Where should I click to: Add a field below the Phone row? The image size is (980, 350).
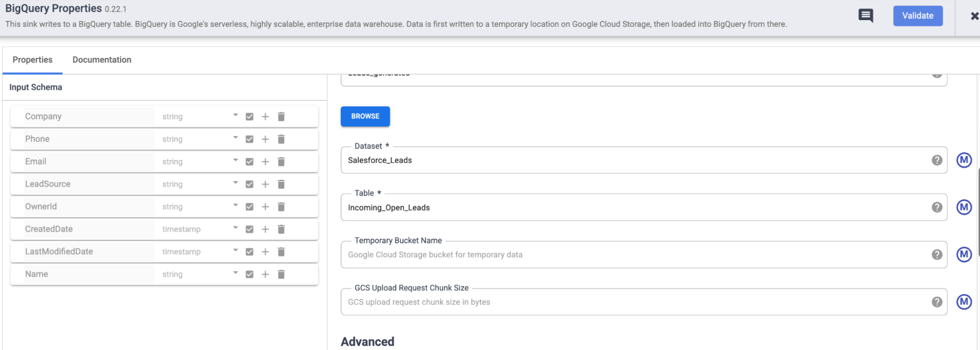[265, 139]
